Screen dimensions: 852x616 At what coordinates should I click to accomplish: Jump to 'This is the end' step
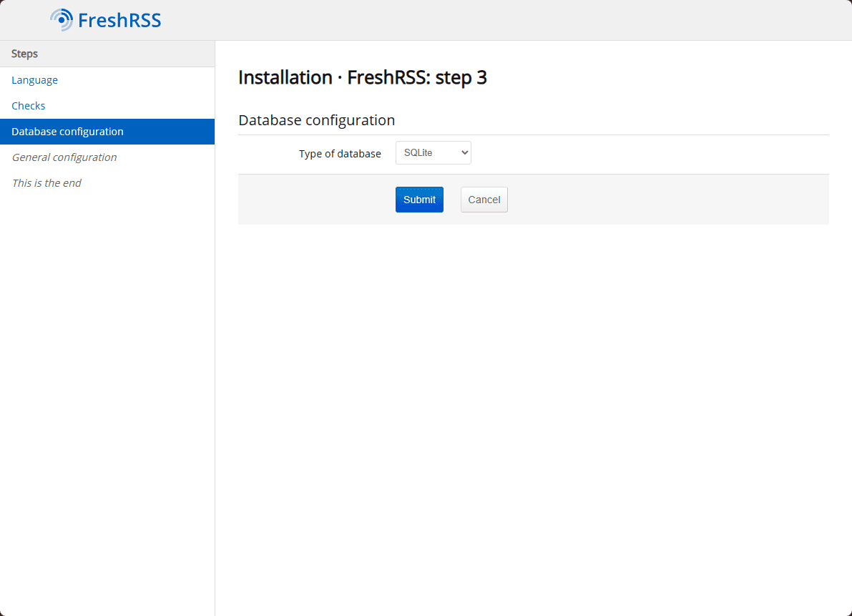pyautogui.click(x=46, y=183)
